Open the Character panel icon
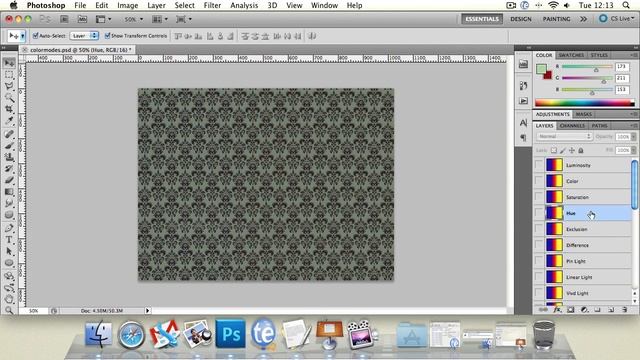This screenshot has height=360, width=640. point(524,122)
